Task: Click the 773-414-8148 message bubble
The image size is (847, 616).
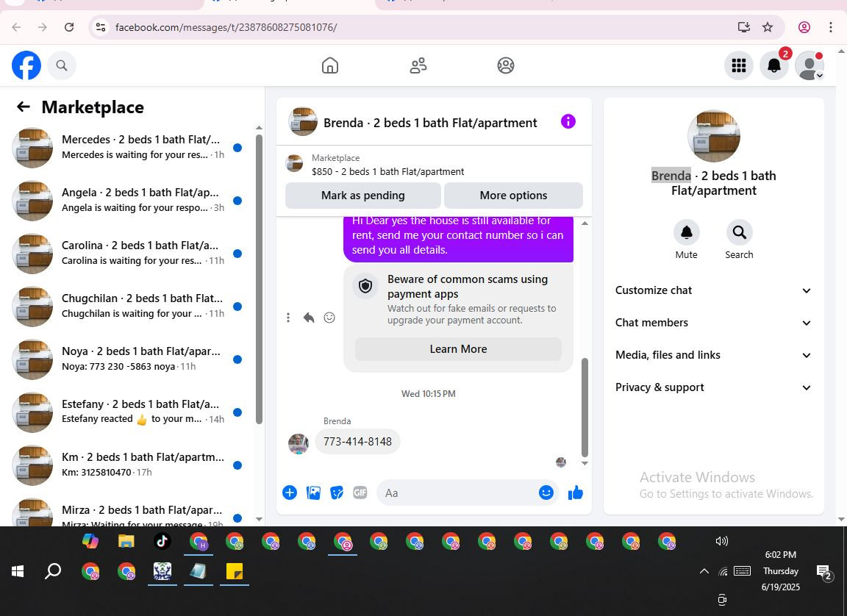Action: (x=357, y=442)
